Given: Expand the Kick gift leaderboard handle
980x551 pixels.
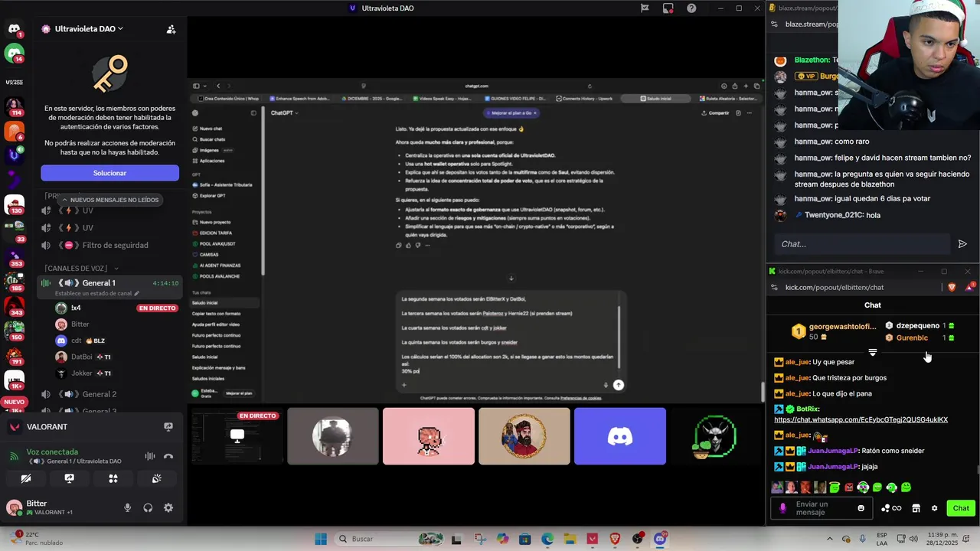Looking at the screenshot, I should [873, 353].
